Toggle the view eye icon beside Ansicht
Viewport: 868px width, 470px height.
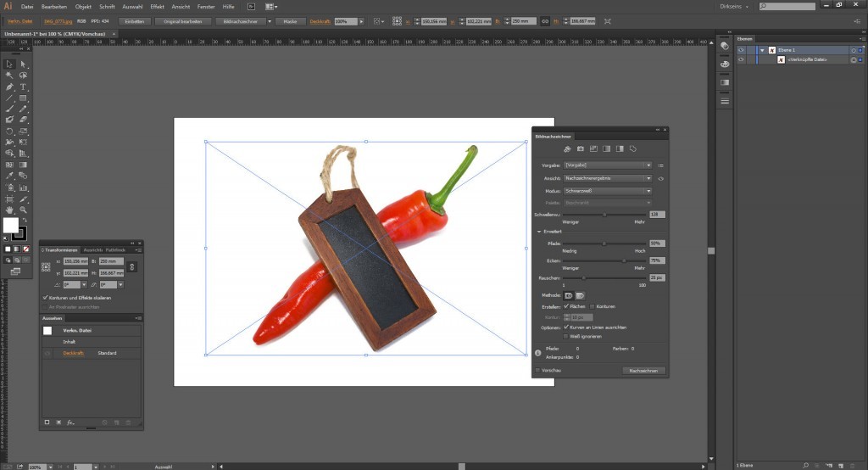point(660,178)
